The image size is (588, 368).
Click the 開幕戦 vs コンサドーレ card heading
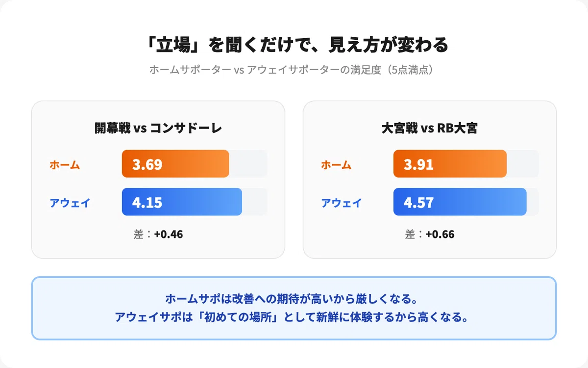coord(158,128)
